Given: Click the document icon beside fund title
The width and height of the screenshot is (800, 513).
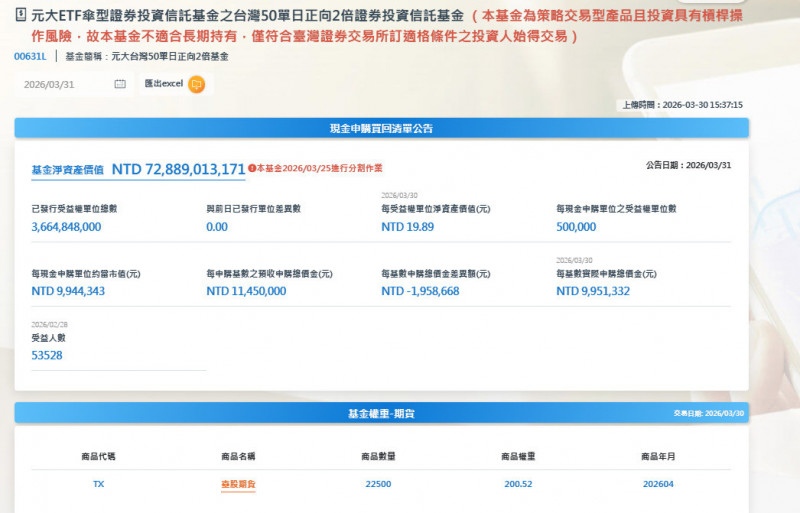Looking at the screenshot, I should (x=20, y=15).
